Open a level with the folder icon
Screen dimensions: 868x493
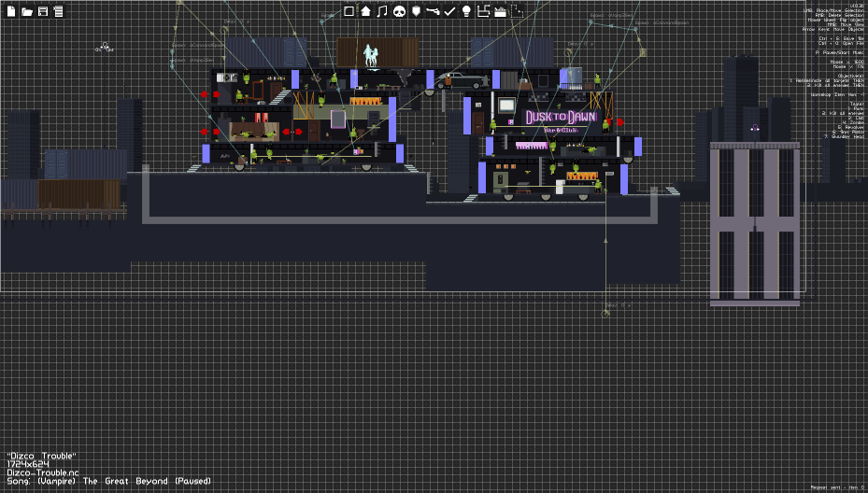[x=26, y=11]
